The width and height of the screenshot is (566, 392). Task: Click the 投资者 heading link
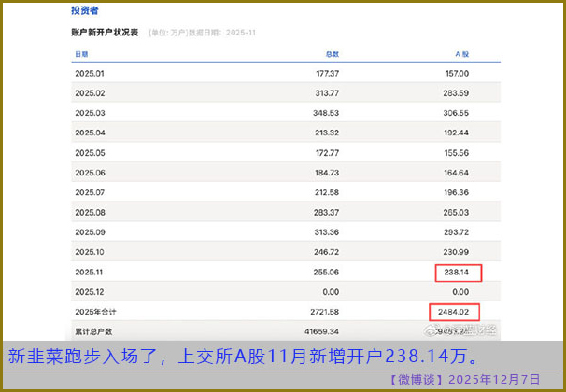85,10
